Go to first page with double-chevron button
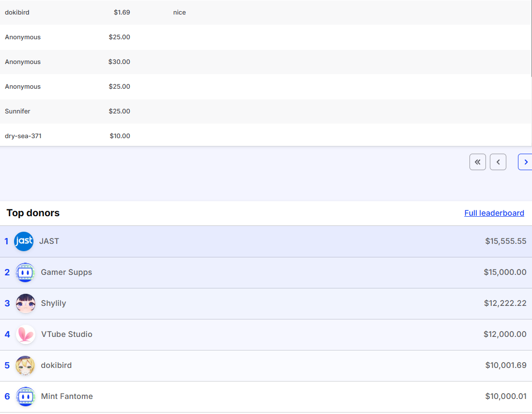532x414 pixels. point(478,162)
